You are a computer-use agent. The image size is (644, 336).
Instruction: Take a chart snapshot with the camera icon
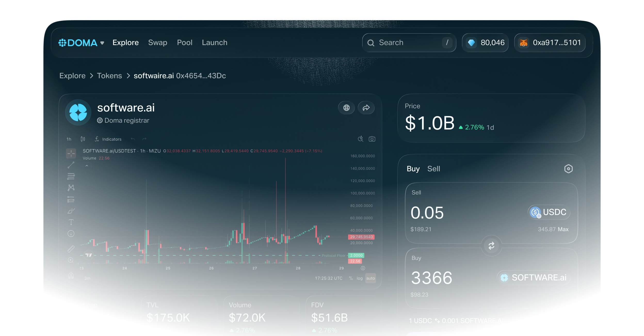(372, 139)
